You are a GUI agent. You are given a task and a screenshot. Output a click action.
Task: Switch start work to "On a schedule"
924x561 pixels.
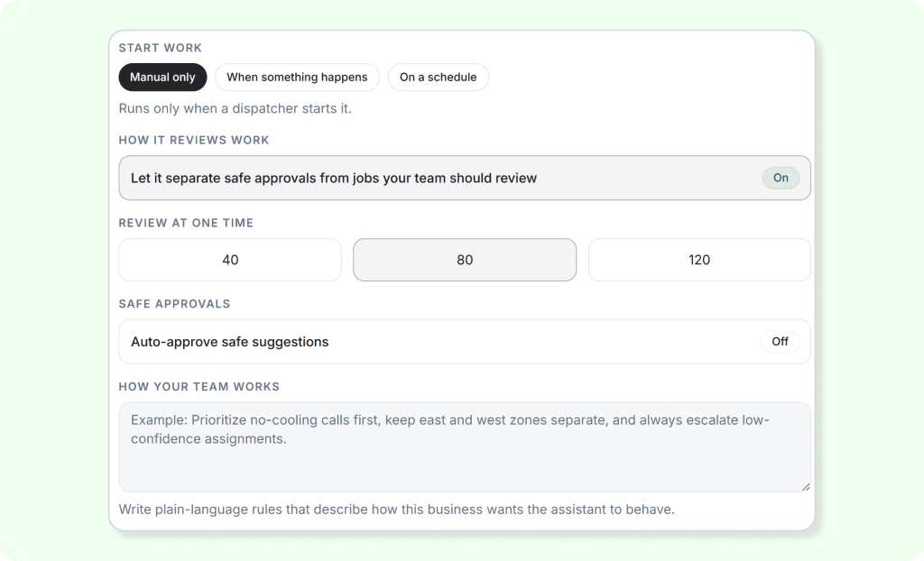pos(439,77)
